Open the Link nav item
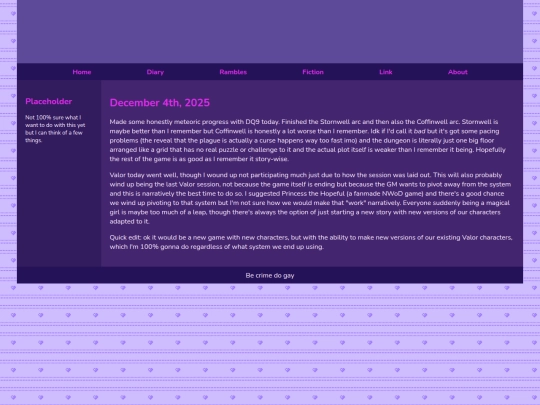Screen dimensions: 540x405 (386, 72)
